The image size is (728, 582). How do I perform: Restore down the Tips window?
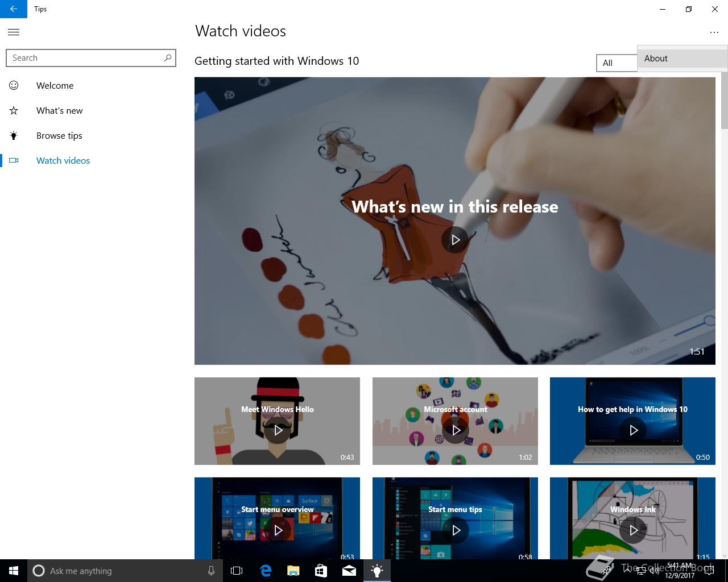tap(689, 9)
